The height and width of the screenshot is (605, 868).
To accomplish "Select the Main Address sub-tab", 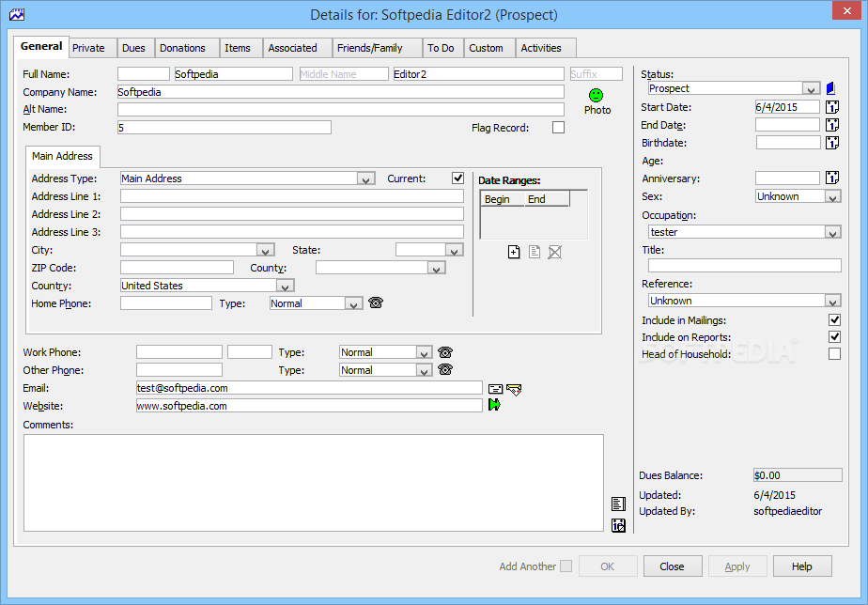I will (x=62, y=156).
